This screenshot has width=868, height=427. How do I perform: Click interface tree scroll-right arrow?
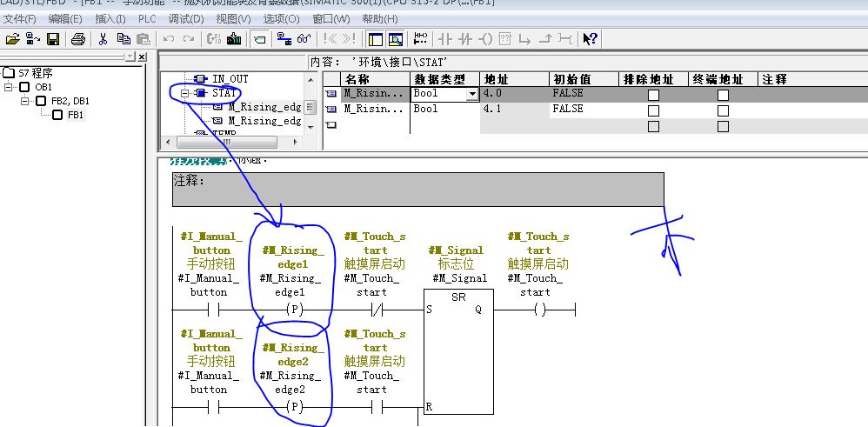(295, 142)
